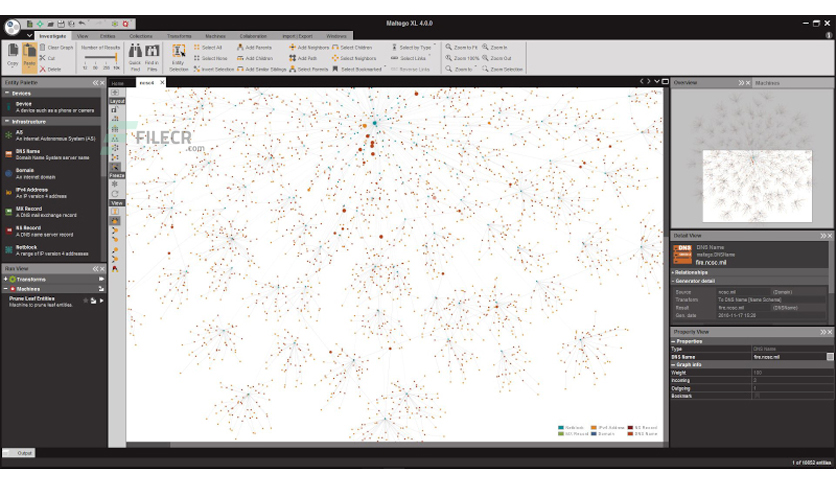
Task: Click the DNS Name value field fire.ncsc.mil
Action: pos(789,357)
